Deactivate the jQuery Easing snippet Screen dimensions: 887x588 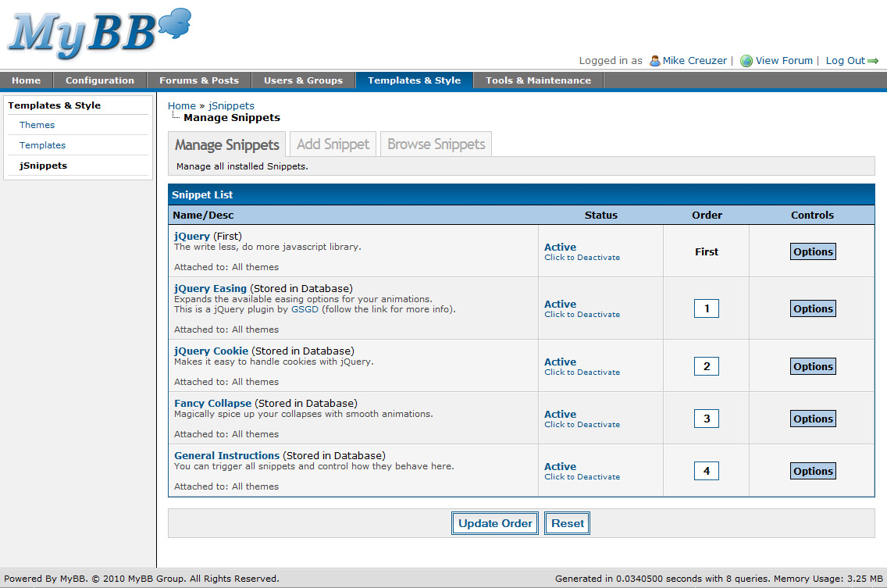pos(582,315)
